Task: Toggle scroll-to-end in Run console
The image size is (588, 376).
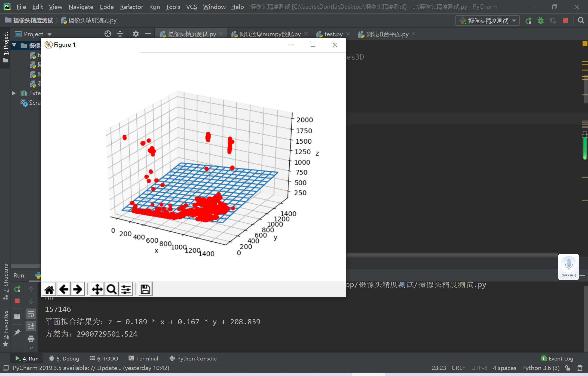Action: [x=31, y=326]
